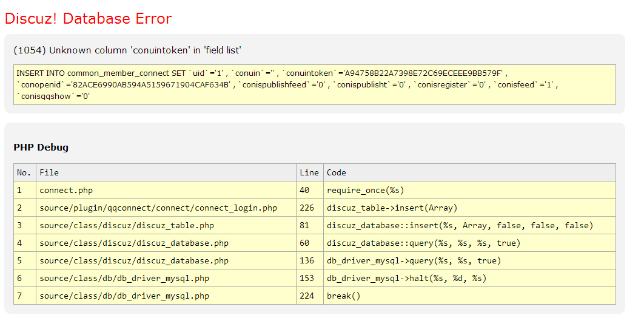644x315 pixels.
Task: Select the 'connect.php' file cell
Action: tap(166, 191)
